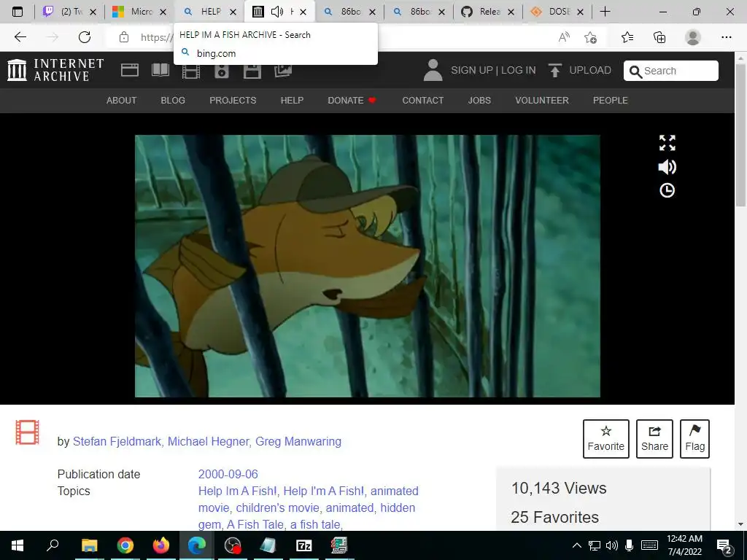This screenshot has height=560, width=747.
Task: Open the PEOPLE menu item
Action: [x=611, y=101]
